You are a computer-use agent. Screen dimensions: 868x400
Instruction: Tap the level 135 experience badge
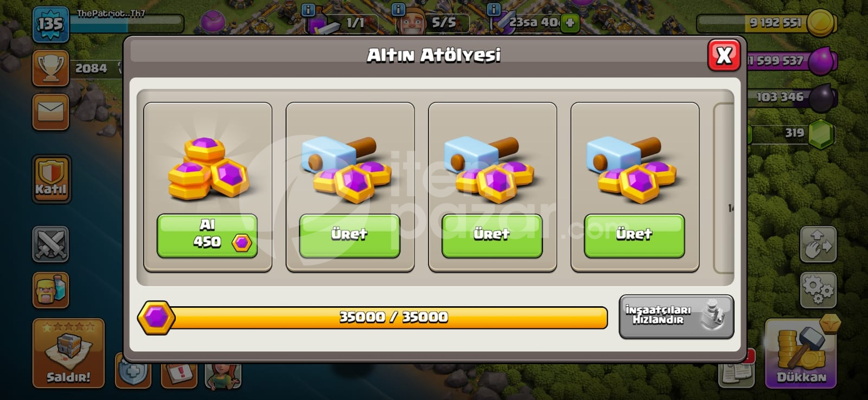[x=50, y=24]
